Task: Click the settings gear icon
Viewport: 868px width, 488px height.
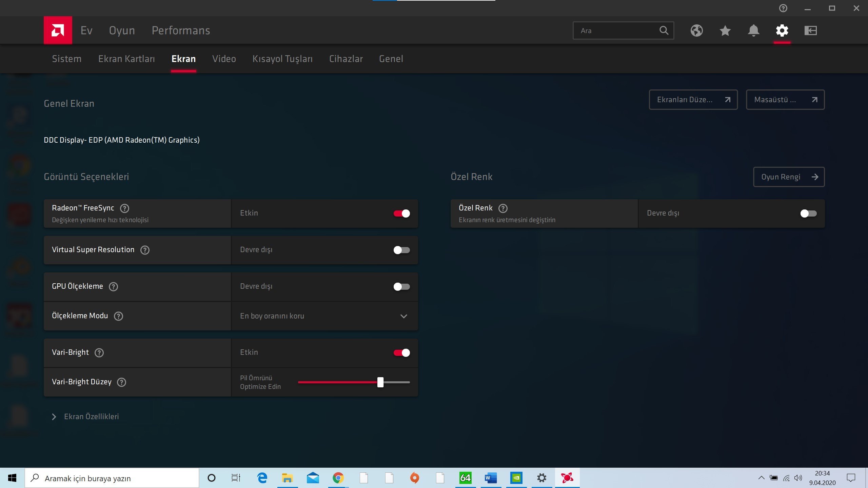Action: point(782,30)
